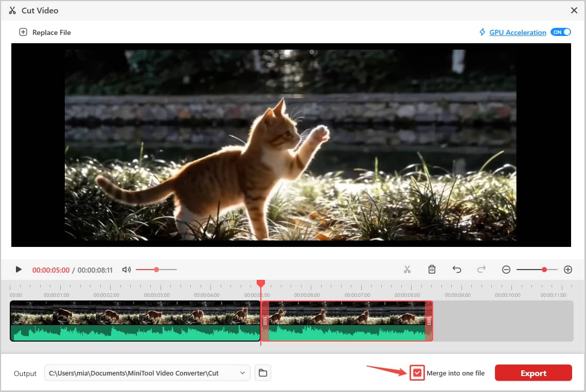This screenshot has height=392, width=586.
Task: Delete the selected clip with trash icon
Action: 432,270
